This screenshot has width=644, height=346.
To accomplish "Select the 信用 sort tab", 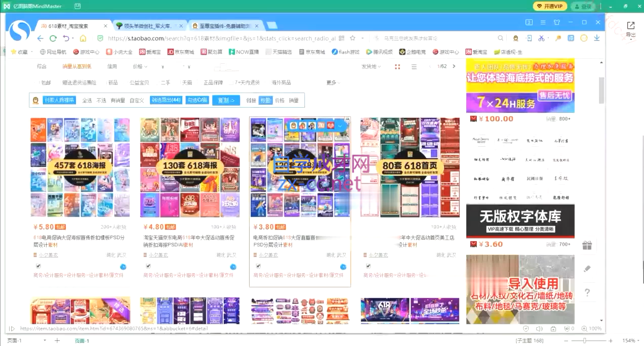I will point(112,66).
